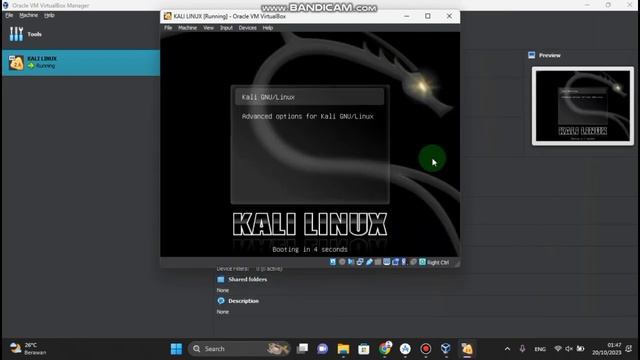640x360 pixels.
Task: Click the recording indicator icon in VM status bar
Action: tap(395, 262)
